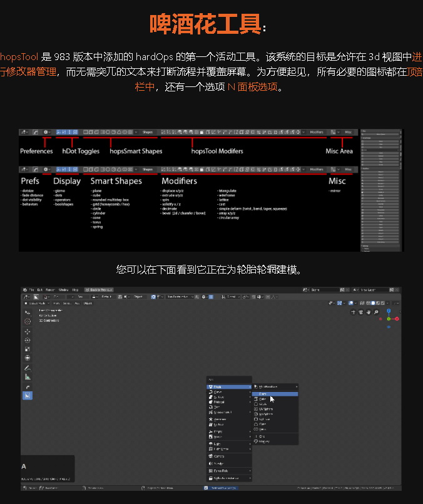The image size is (423, 504).
Task: Select the Annotate pencil tool in the left toolbar
Action: coord(28,368)
